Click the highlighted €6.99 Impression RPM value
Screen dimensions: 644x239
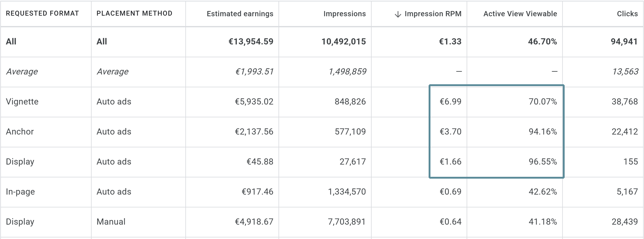tap(451, 101)
